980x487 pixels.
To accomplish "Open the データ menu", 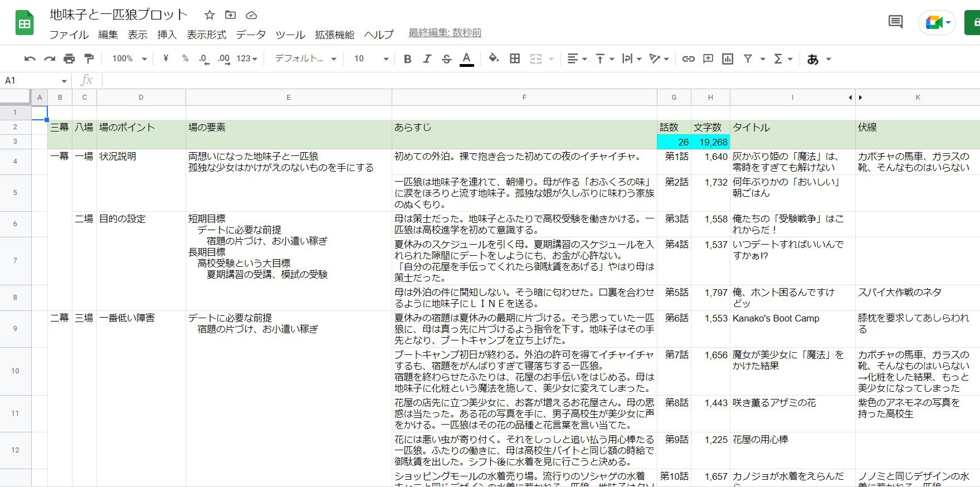I will (251, 35).
